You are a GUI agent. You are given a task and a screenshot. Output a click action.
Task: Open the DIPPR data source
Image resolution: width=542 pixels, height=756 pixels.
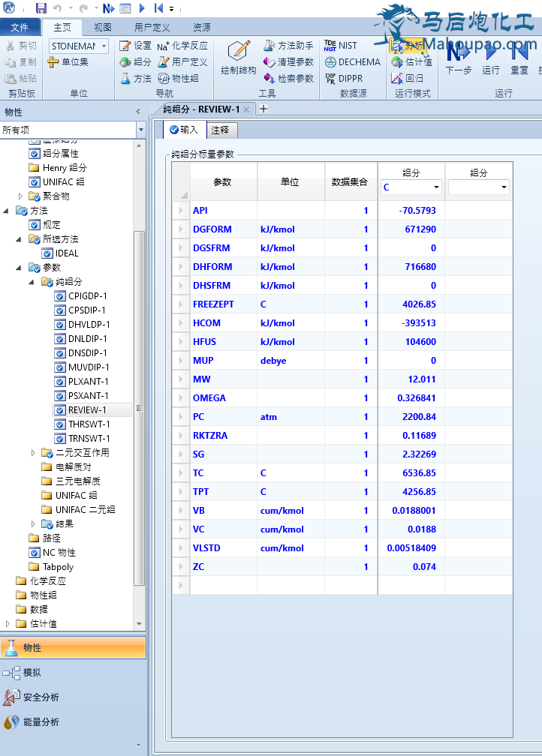[343, 78]
